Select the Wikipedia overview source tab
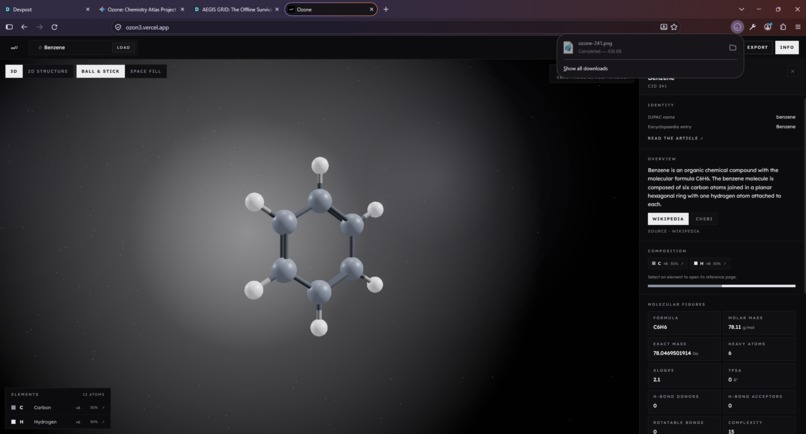Image resolution: width=806 pixels, height=434 pixels. coord(668,219)
